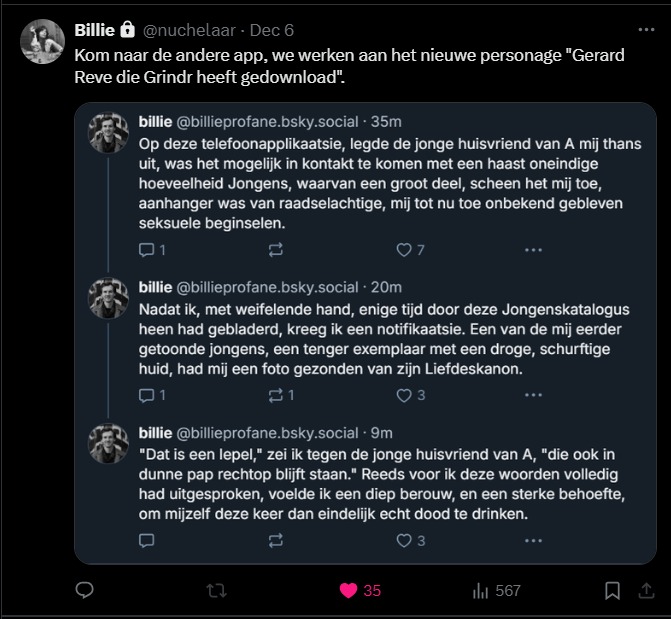Viewport: 671px width, 619px height.
Task: Like the Bluesky post with 7 likes
Action: pyautogui.click(x=405, y=250)
